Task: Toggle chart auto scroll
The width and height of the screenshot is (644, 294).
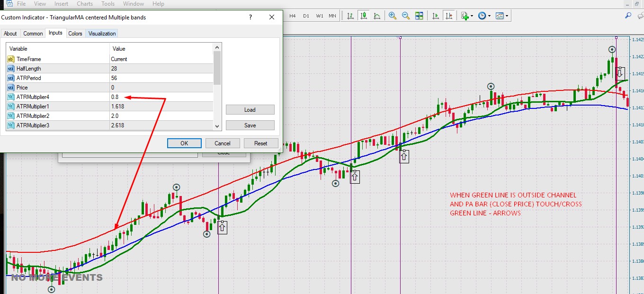Action: tap(436, 16)
